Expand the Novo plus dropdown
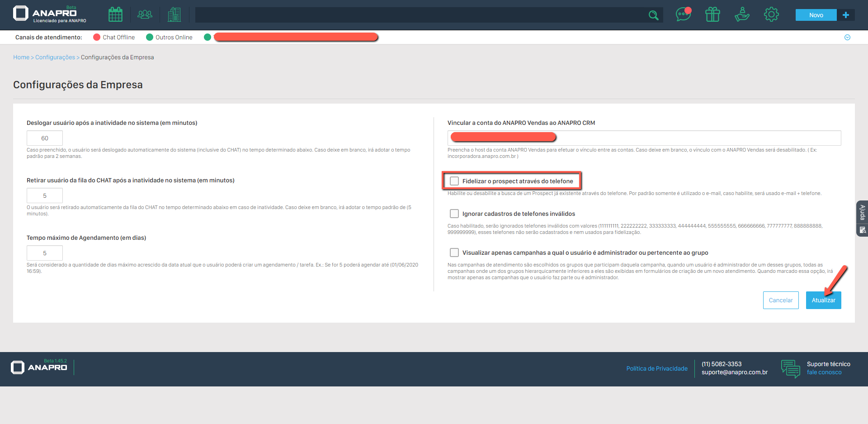This screenshot has width=868, height=424. point(846,15)
